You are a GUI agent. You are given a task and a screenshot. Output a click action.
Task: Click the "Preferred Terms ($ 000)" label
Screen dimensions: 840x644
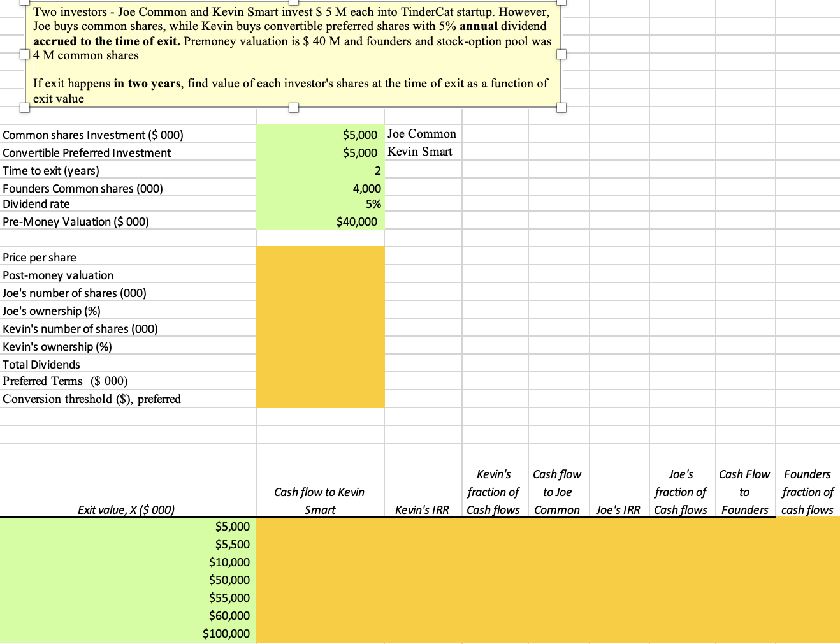[65, 381]
